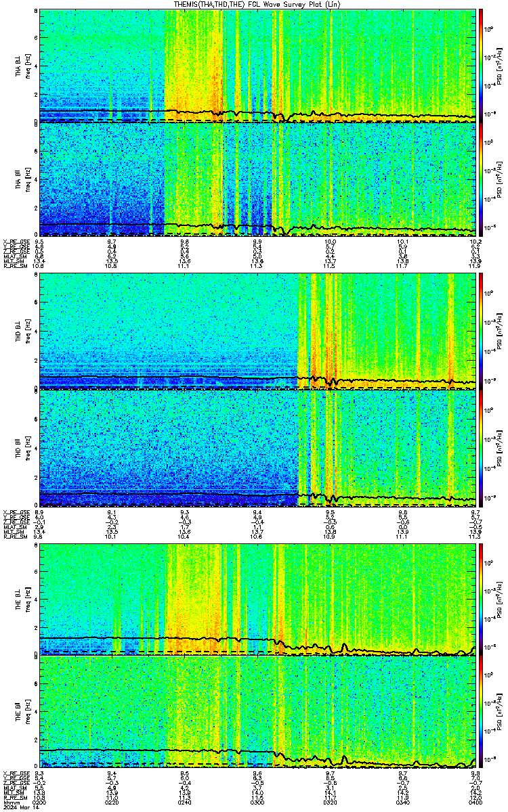Viewport: 508px width, 812px height.
Task: Click the 0300 time tick label
Action: click(257, 803)
